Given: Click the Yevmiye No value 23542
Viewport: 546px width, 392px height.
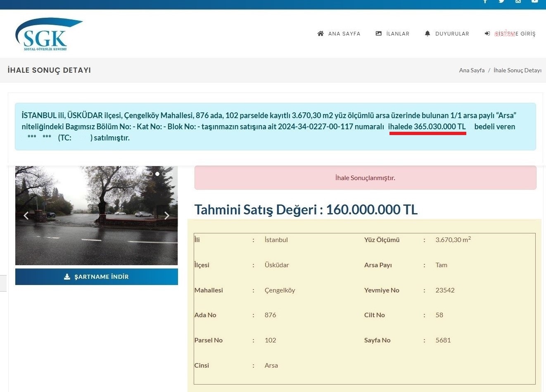Looking at the screenshot, I should click(x=445, y=290).
